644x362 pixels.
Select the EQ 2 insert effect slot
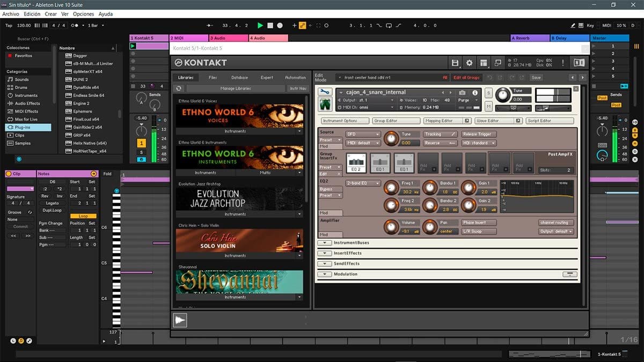pyautogui.click(x=357, y=162)
